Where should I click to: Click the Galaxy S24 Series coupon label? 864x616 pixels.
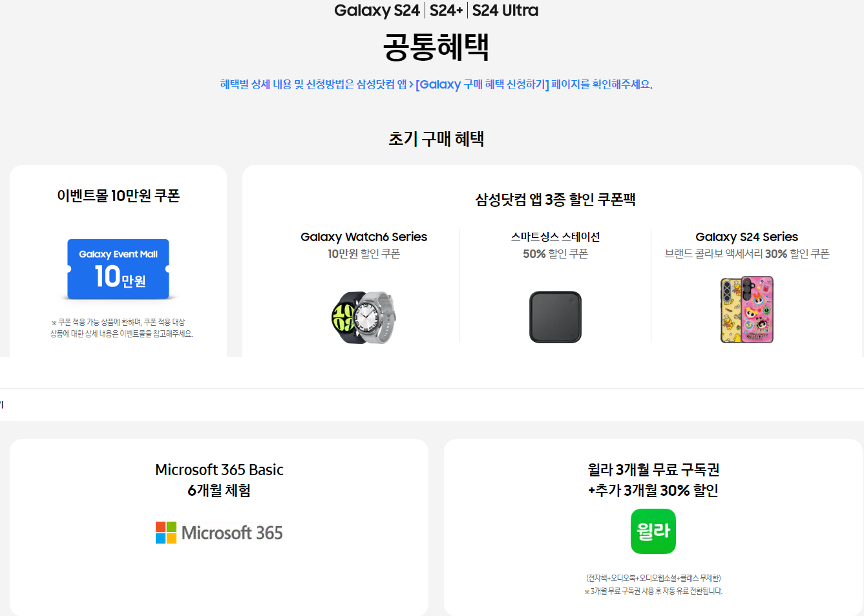click(747, 237)
